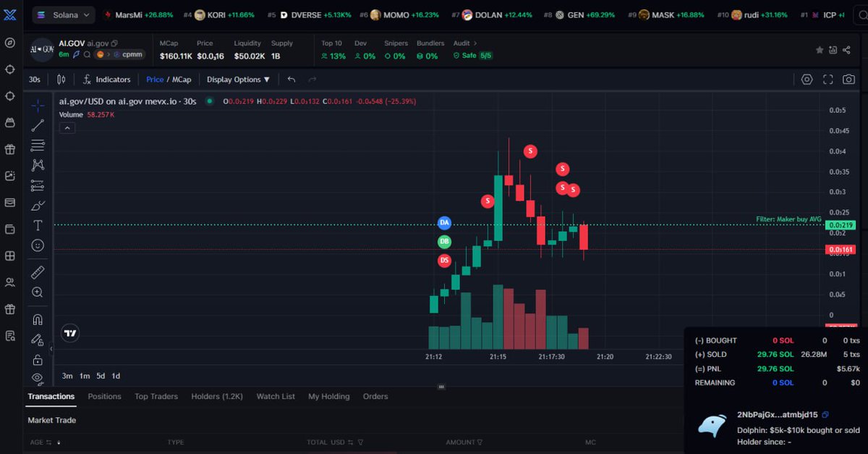Open the Orders tab

click(x=375, y=396)
